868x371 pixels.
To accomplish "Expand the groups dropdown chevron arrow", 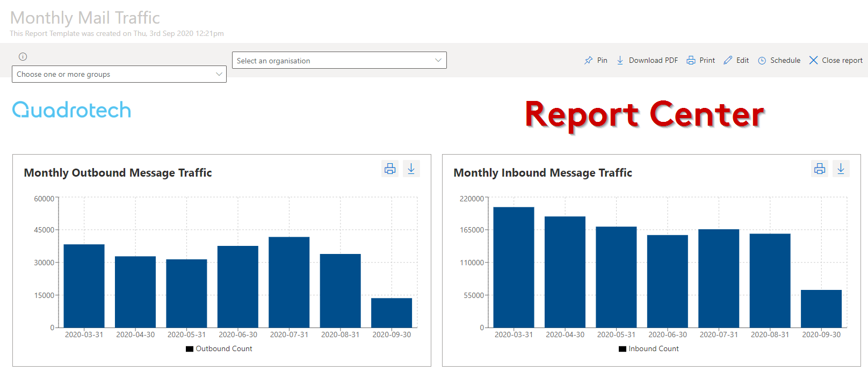I will (x=219, y=74).
